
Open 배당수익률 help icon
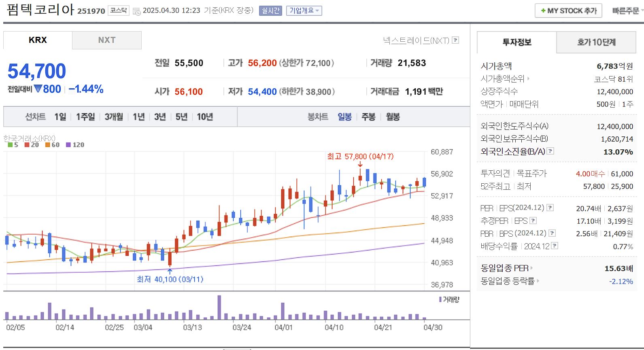555,246
